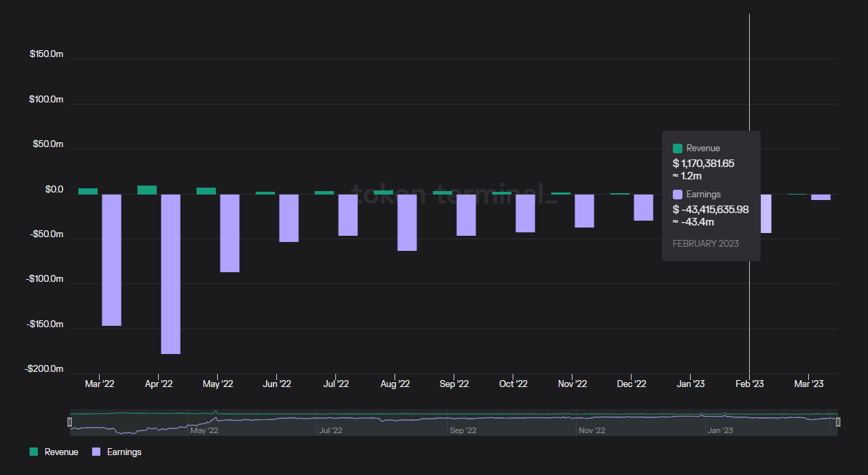This screenshot has height=475, width=868.
Task: Toggle the Revenue series in the legend
Action: tap(60, 452)
